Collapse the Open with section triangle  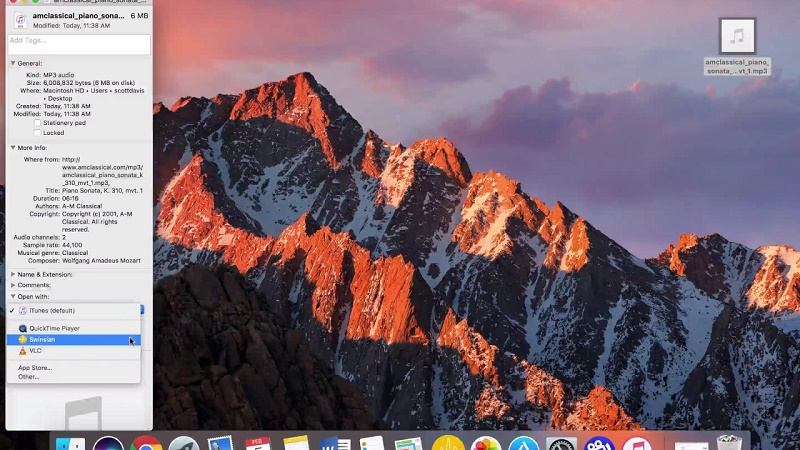[13, 296]
